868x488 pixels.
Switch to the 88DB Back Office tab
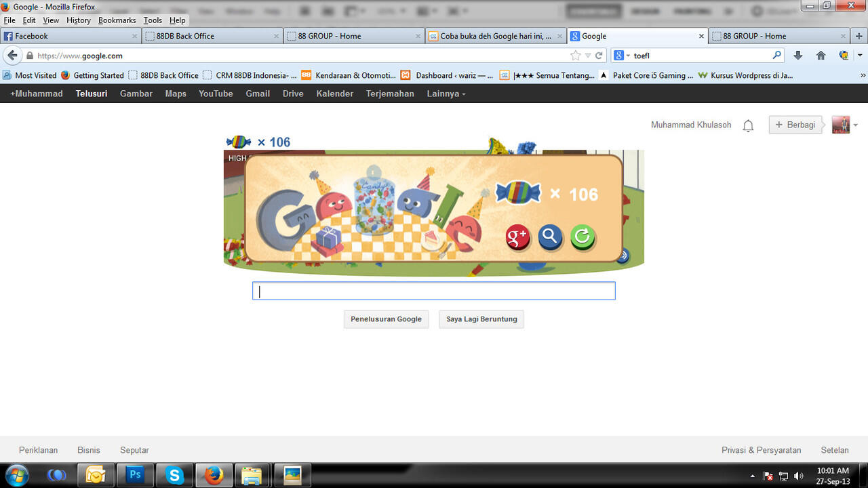tap(212, 36)
